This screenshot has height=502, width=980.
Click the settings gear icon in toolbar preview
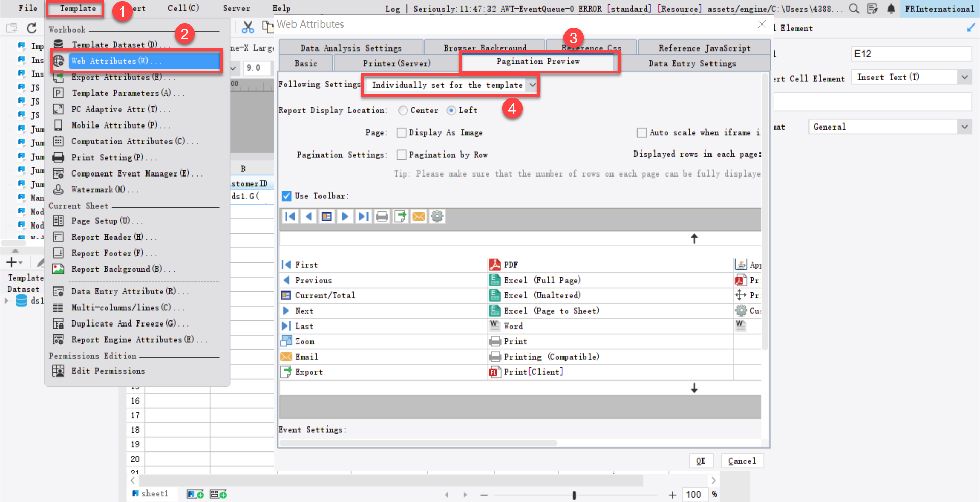click(437, 216)
